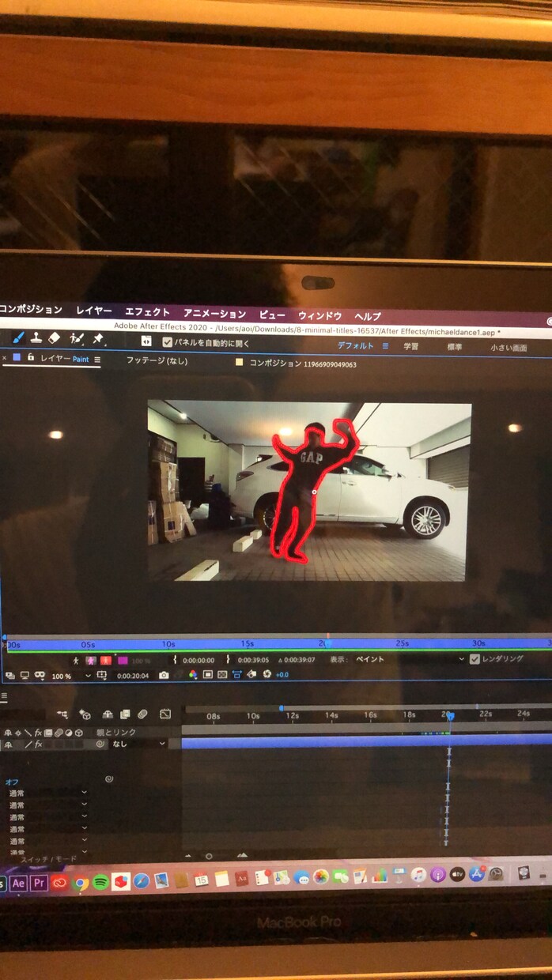Select the Clone Stamp tool
Viewport: 552px width, 980px height.
coord(36,337)
